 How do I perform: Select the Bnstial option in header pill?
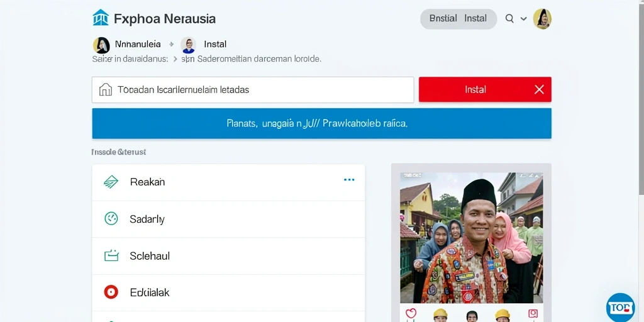443,18
